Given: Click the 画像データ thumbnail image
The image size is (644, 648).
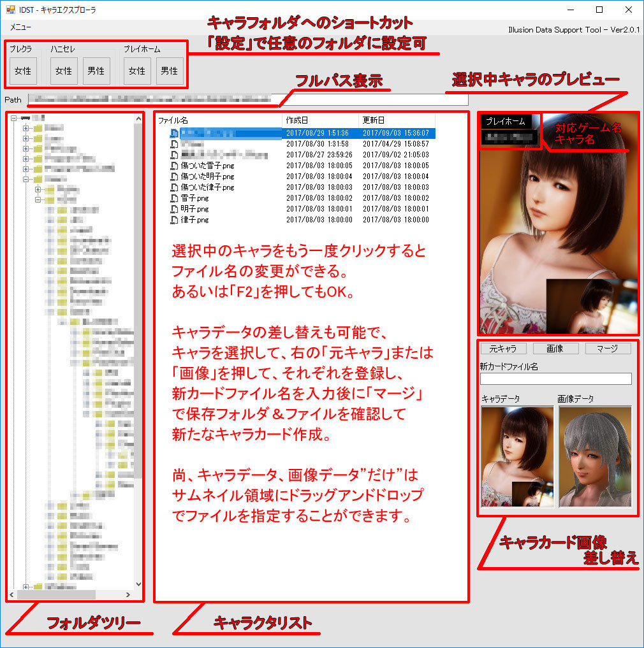Looking at the screenshot, I should pyautogui.click(x=595, y=456).
